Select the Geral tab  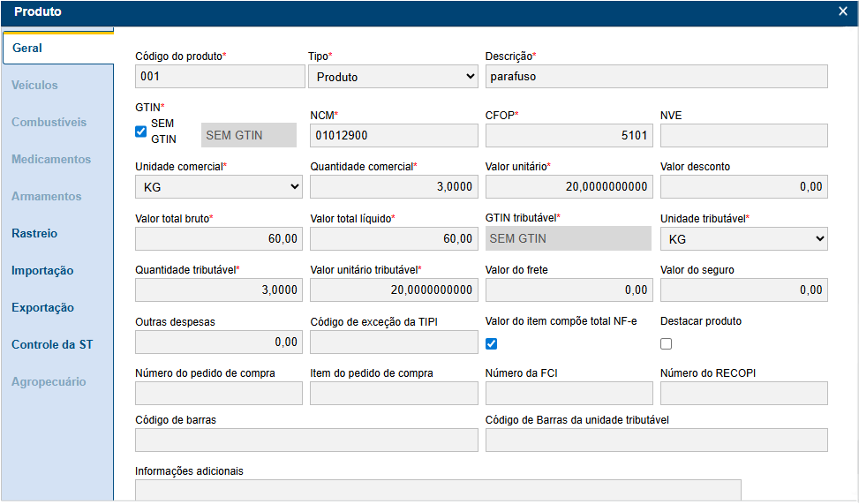(27, 49)
